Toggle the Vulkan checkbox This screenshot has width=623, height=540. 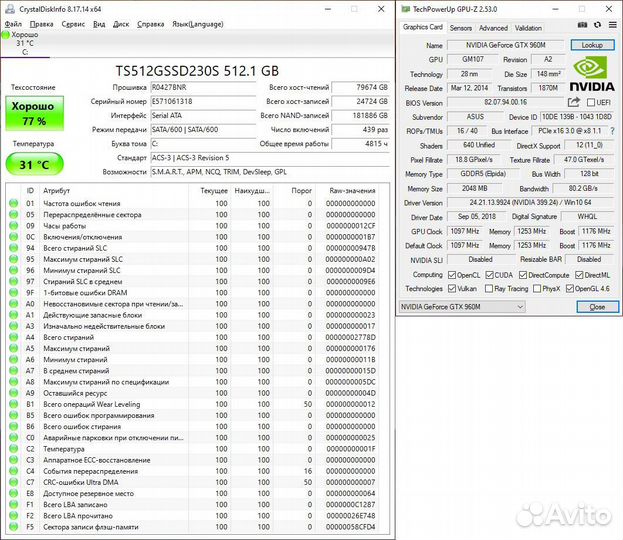pos(452,288)
